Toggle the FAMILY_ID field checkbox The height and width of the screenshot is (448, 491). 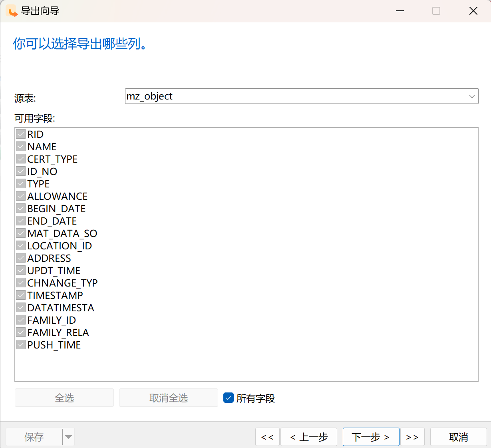click(x=21, y=320)
